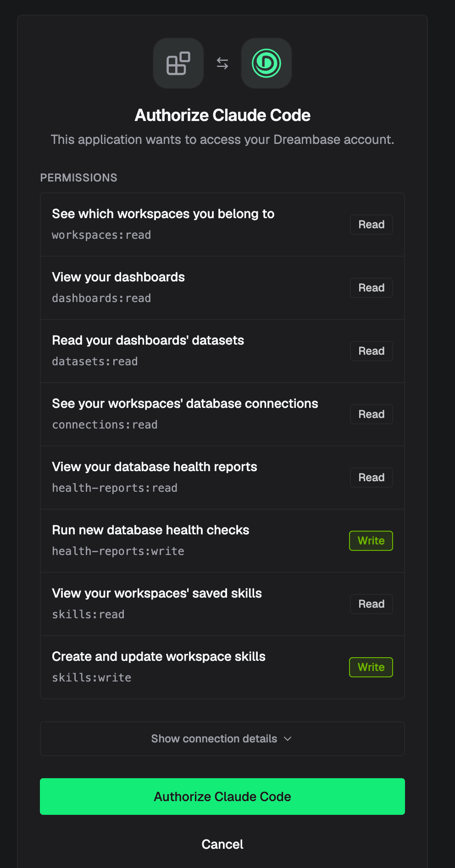Select 'Run new database health checks' permission
This screenshot has width=455, height=868.
click(222, 541)
